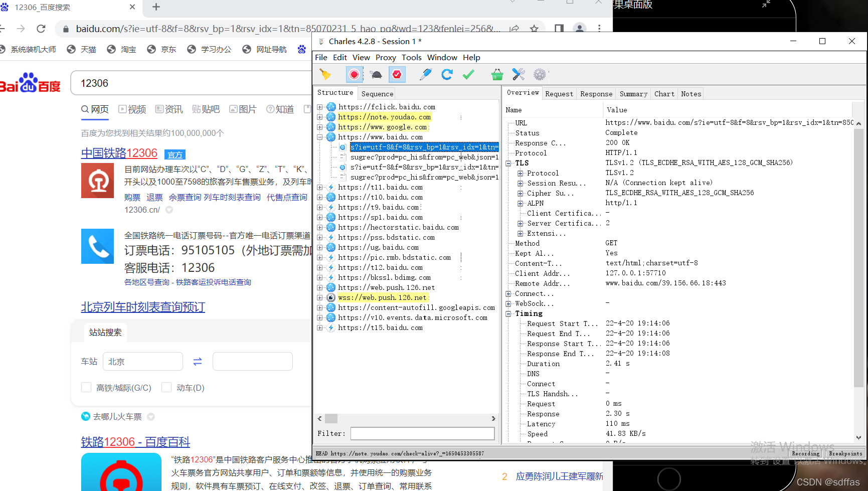Click the 北京 departure station field

143,361
